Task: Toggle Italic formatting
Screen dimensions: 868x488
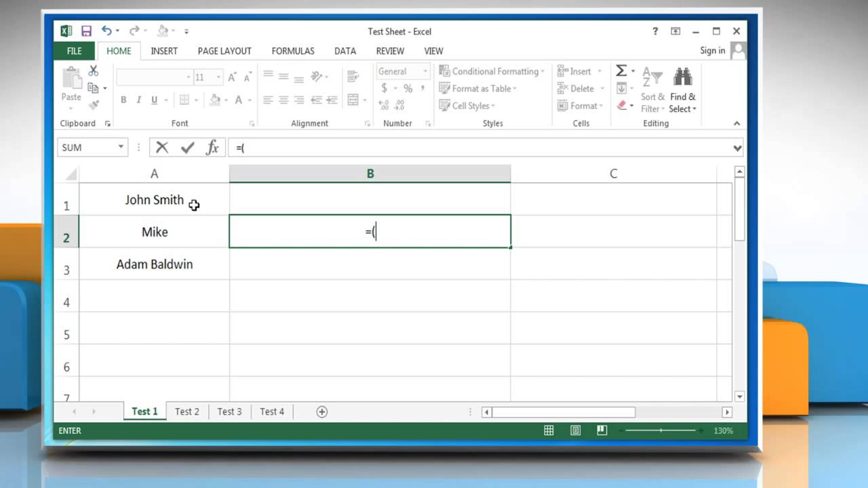Action: (x=139, y=100)
